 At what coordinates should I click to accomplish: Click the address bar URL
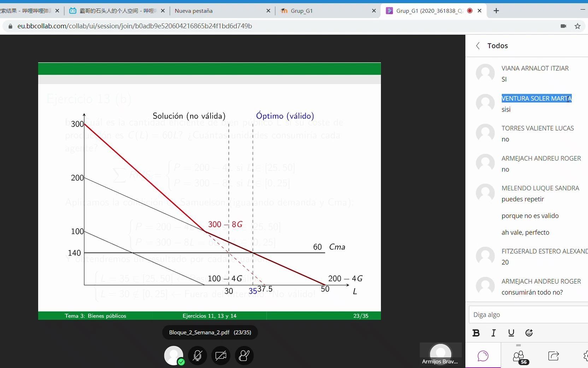click(x=135, y=26)
